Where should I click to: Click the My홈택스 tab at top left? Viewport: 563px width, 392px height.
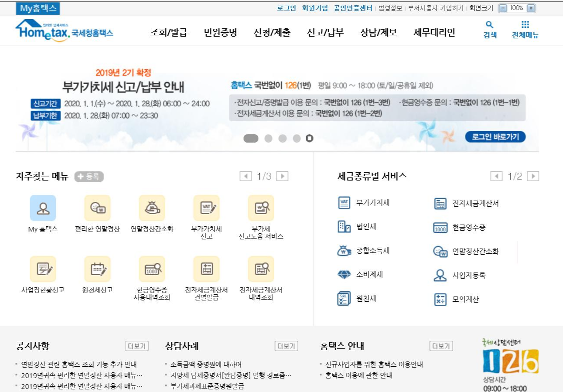38,8
